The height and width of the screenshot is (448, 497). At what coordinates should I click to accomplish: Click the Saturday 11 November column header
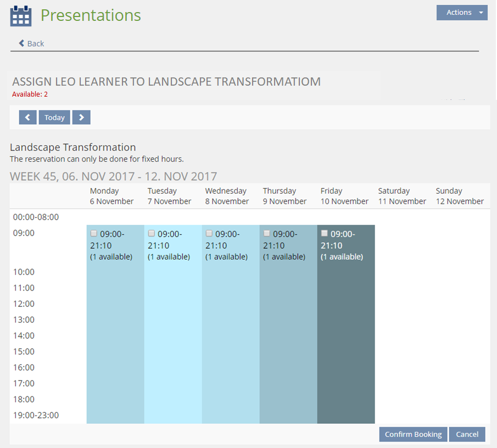click(402, 196)
